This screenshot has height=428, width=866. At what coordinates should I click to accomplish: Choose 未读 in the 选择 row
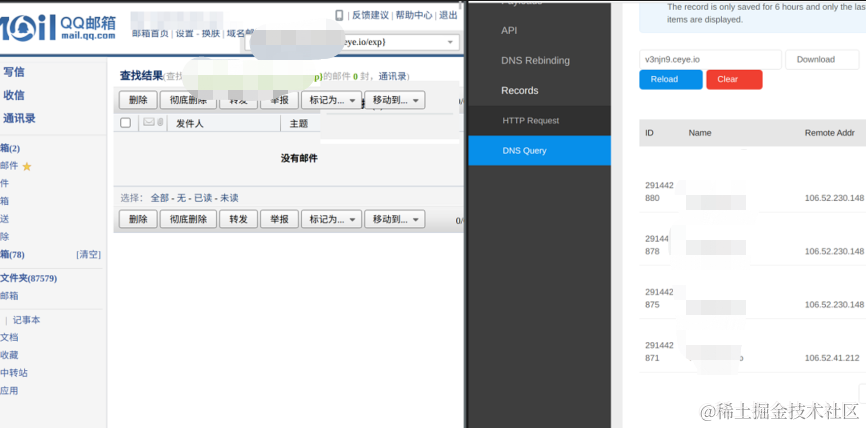[x=229, y=198]
